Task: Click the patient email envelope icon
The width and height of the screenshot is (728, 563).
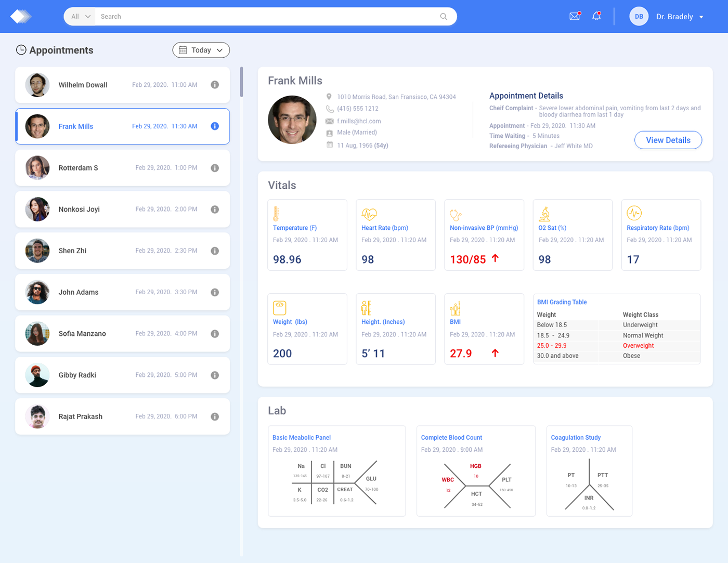Action: pos(330,121)
